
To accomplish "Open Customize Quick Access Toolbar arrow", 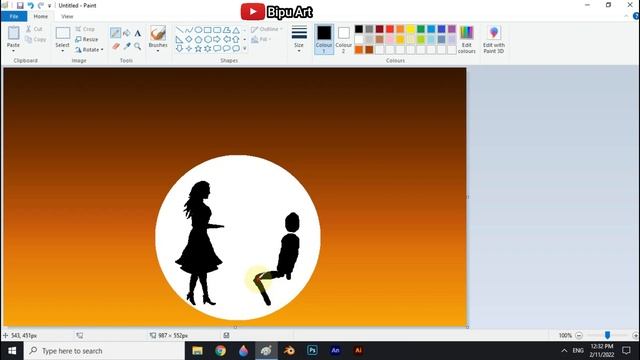I will 49,6.
